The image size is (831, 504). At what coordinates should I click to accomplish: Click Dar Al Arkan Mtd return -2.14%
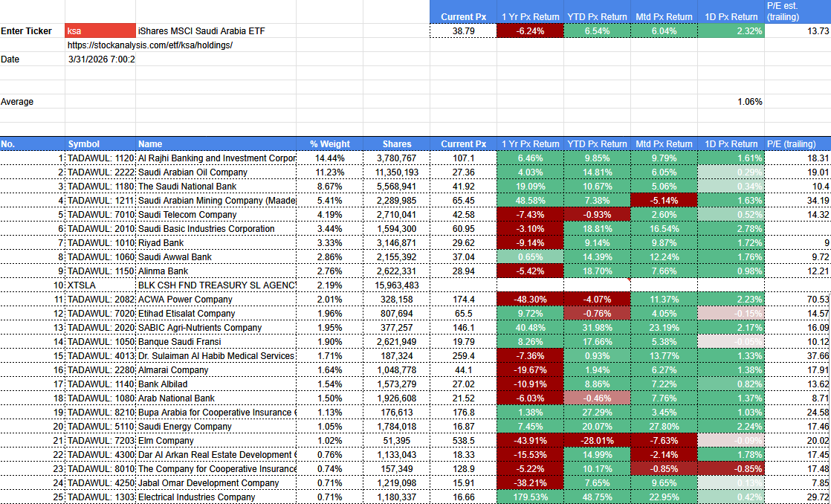pyautogui.click(x=664, y=455)
